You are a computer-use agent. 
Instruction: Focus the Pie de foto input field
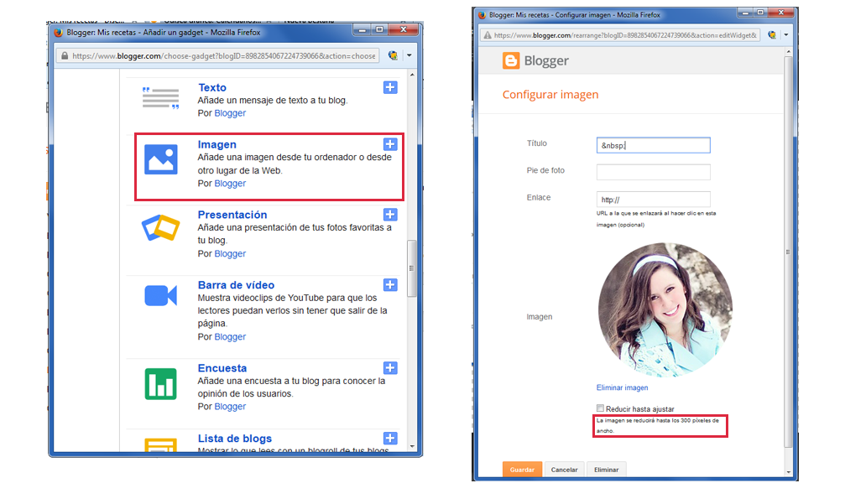pyautogui.click(x=653, y=172)
